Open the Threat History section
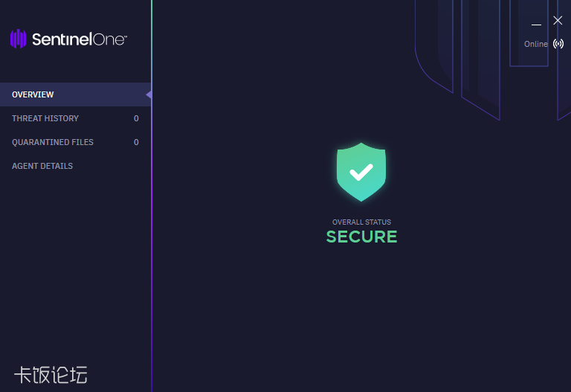The height and width of the screenshot is (392, 571). click(x=75, y=118)
